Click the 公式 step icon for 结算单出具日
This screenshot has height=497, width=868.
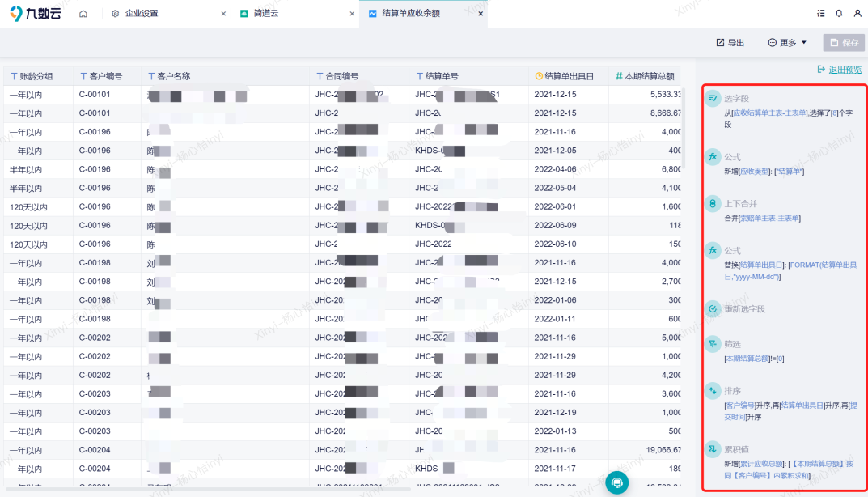coord(713,250)
